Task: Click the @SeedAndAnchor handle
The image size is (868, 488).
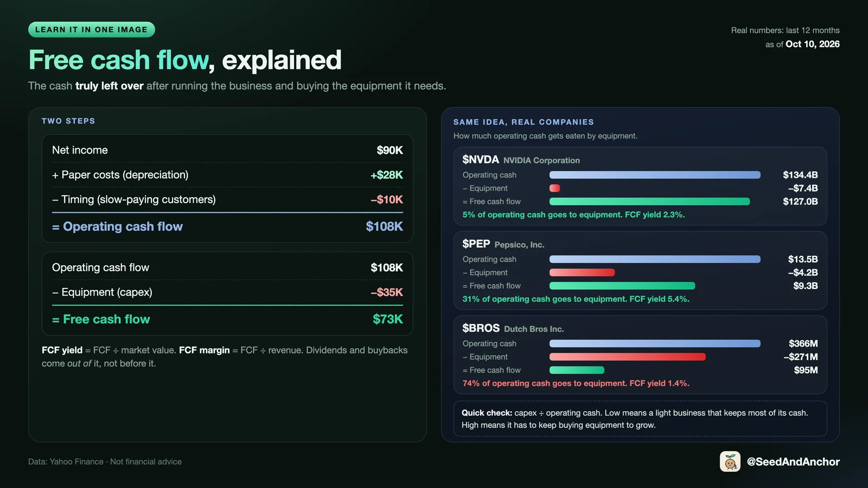Action: [793, 461]
